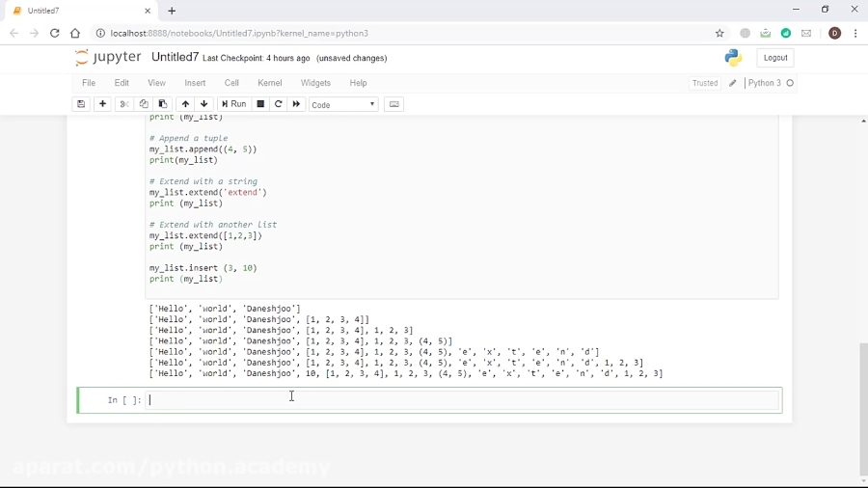Cut selected cells with scissors icon

coord(124,104)
